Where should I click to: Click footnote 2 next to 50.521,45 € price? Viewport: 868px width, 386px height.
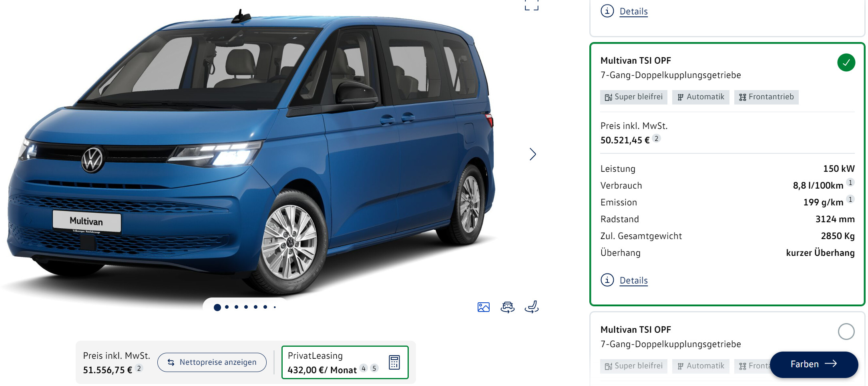tap(657, 139)
